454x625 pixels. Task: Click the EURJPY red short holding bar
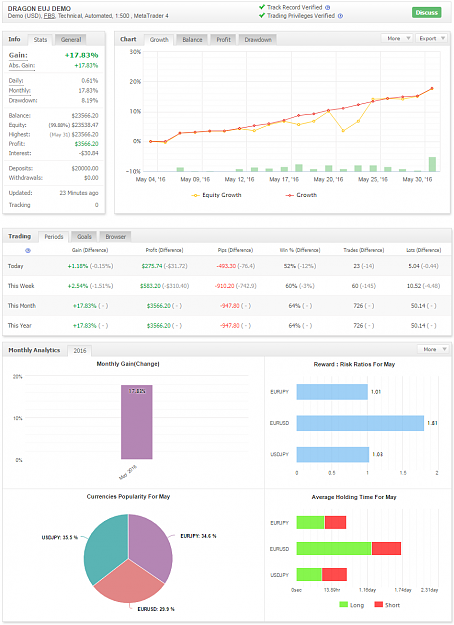335,523
